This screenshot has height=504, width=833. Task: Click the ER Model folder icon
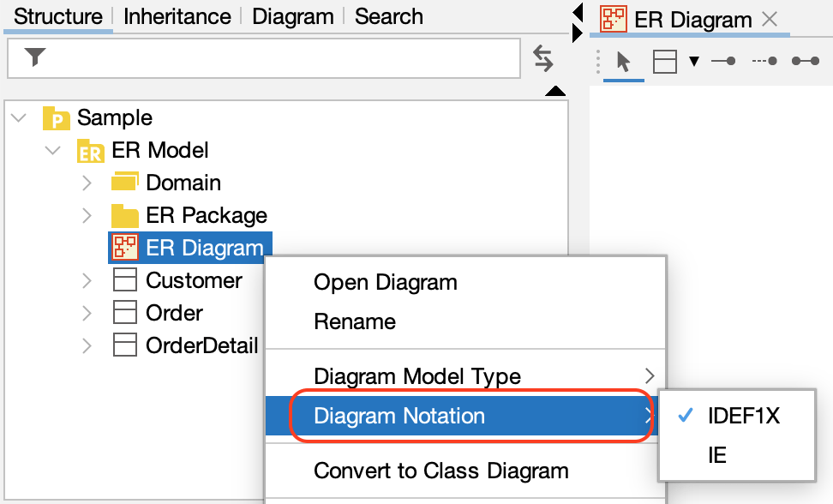(x=93, y=150)
